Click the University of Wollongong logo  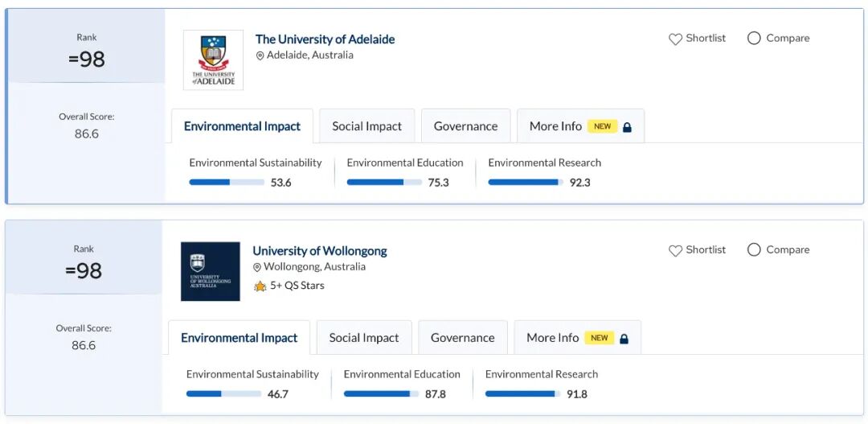211,271
